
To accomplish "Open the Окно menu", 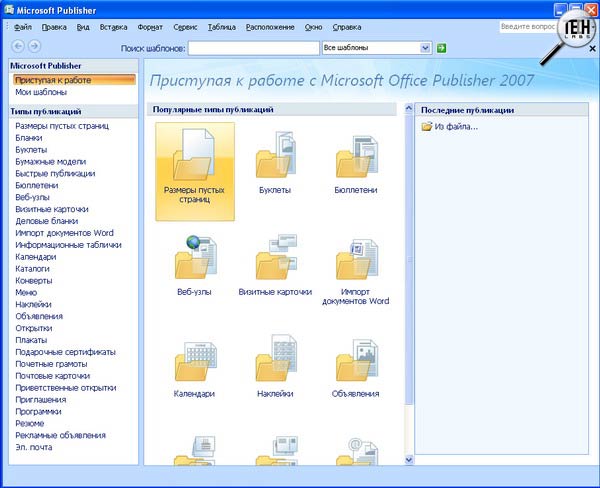I will click(313, 27).
